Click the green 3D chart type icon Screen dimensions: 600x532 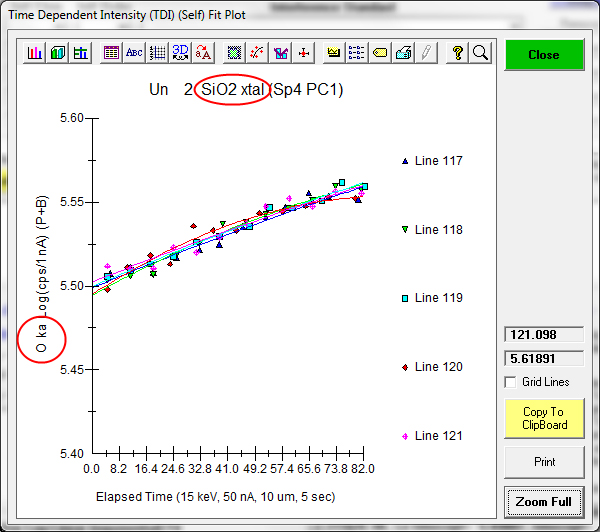point(58,53)
